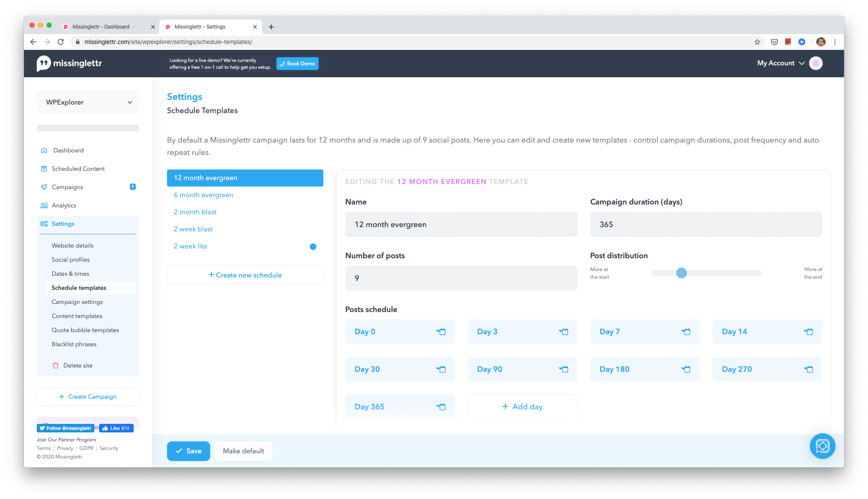Screen dimensions: 868x499
Task: Open the Terms footer link
Action: [44, 448]
